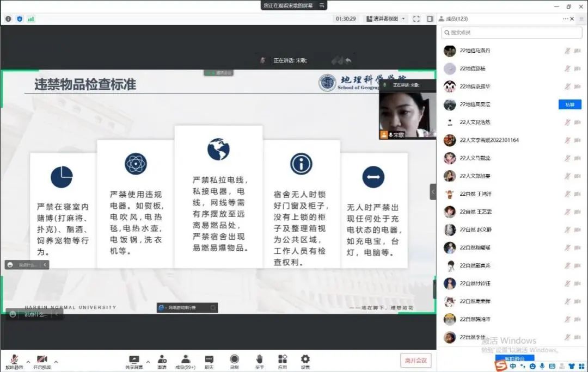Image resolution: width=588 pixels, height=372 pixels.
Task: Click Sogou input 中 language indicator
Action: [x=513, y=366]
